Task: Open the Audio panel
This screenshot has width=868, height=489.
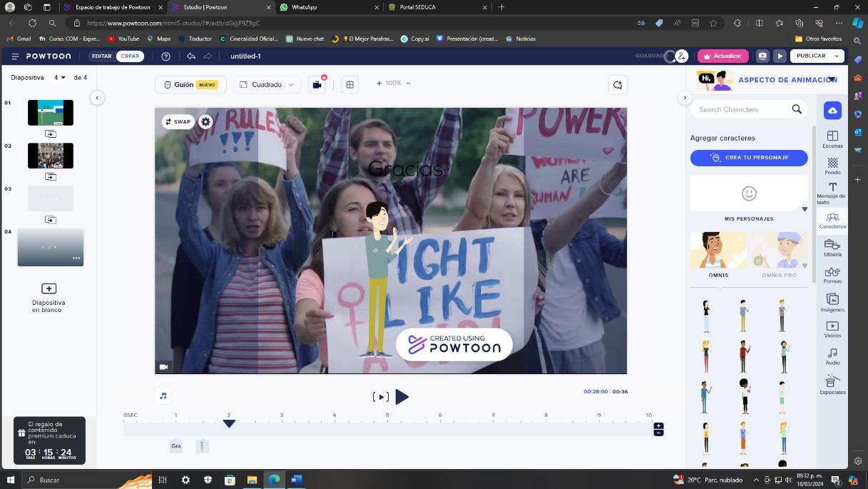Action: click(832, 356)
